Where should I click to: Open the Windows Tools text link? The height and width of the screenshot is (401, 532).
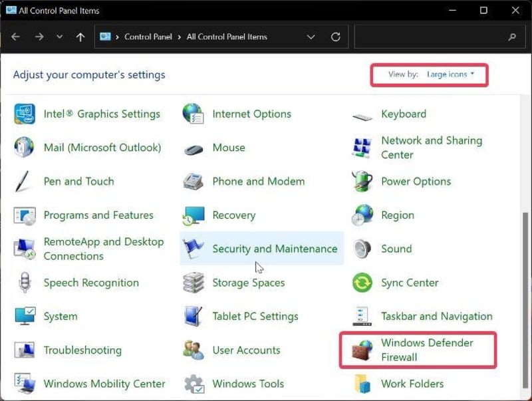pos(248,384)
